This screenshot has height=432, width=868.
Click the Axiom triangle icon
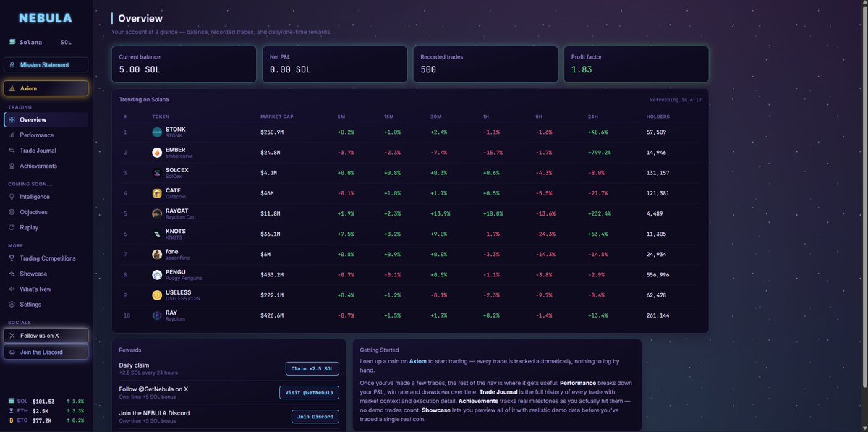click(x=12, y=88)
